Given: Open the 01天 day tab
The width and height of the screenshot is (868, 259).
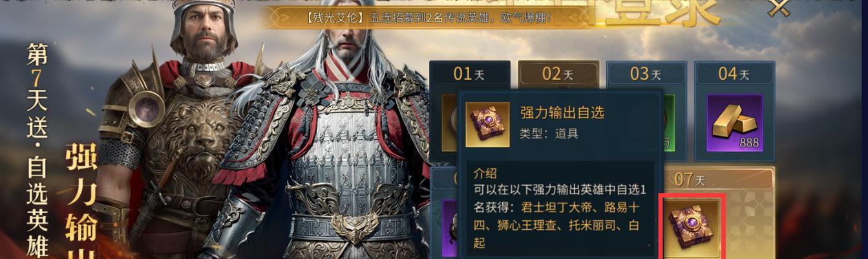Looking at the screenshot, I should pyautogui.click(x=470, y=74).
